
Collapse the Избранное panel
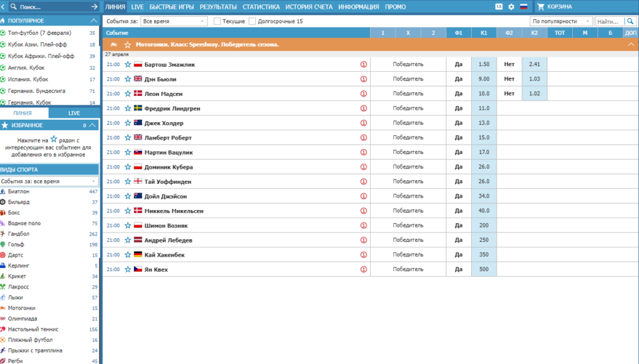(x=92, y=125)
